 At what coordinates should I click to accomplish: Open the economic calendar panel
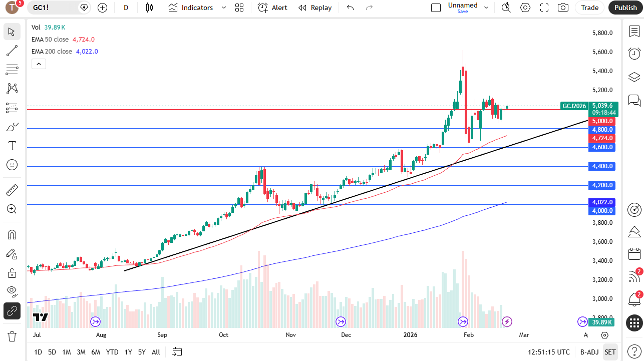tap(634, 254)
